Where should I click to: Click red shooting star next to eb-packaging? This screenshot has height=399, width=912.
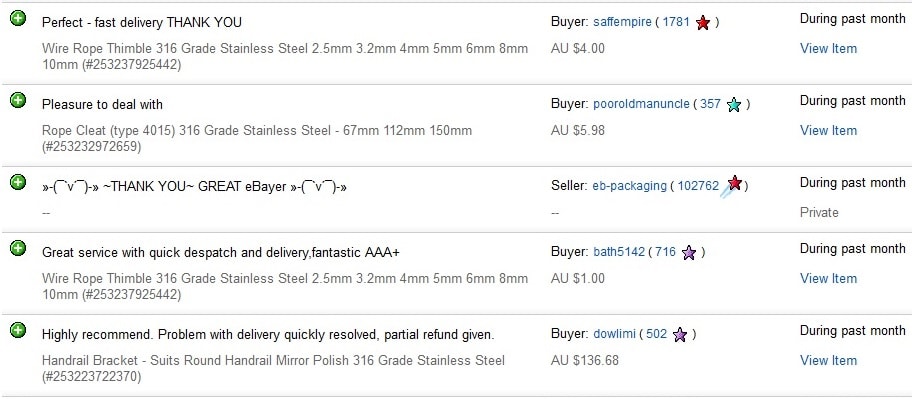tap(731, 186)
